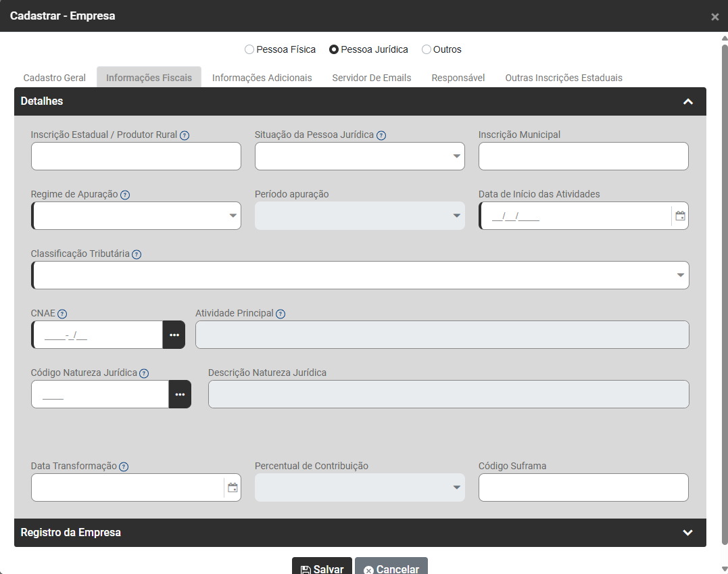Click help icon next to Regime de Apuração
Viewport: 728px width, 574px height.
click(x=125, y=195)
